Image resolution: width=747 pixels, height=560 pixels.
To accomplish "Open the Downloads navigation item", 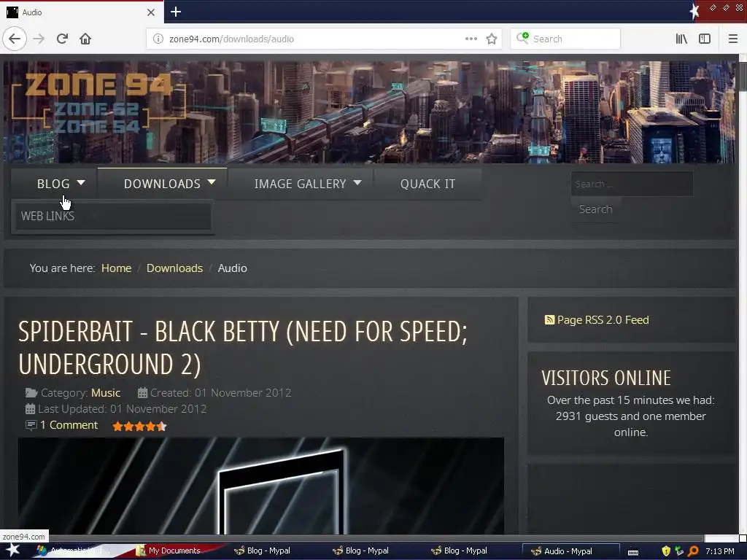I will 162,184.
